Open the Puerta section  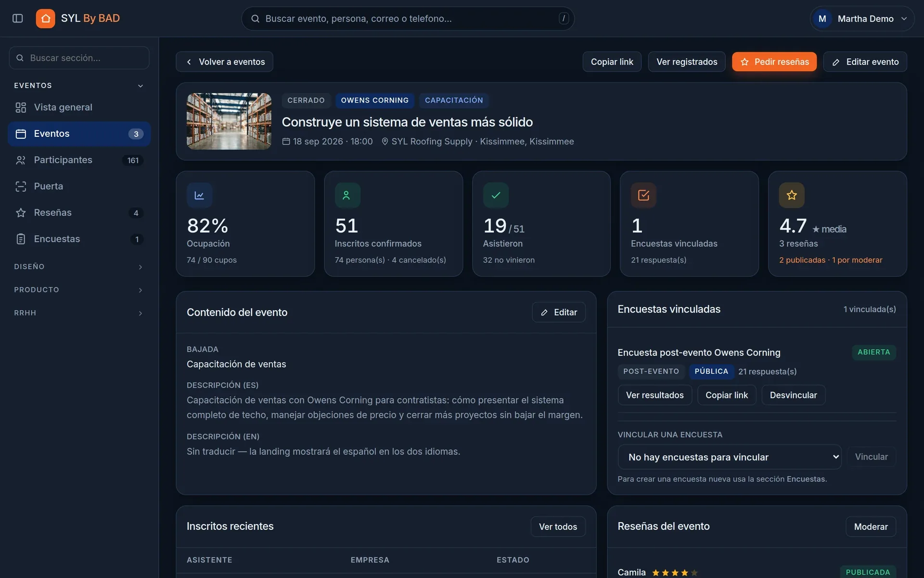point(79,186)
